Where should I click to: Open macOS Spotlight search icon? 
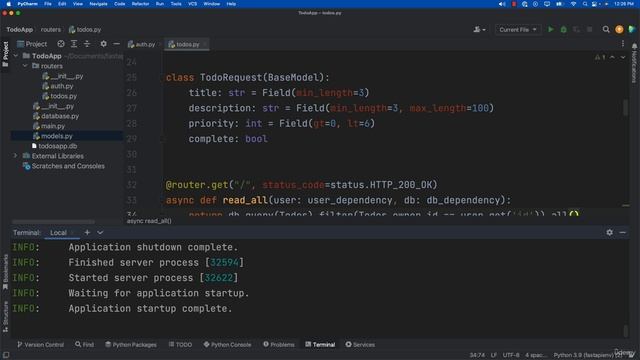coord(585,4)
